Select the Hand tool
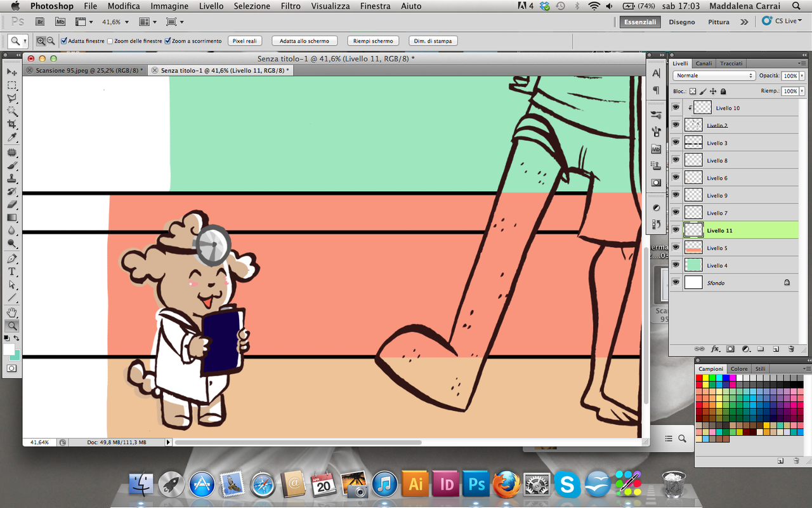The width and height of the screenshot is (812, 508). point(12,312)
